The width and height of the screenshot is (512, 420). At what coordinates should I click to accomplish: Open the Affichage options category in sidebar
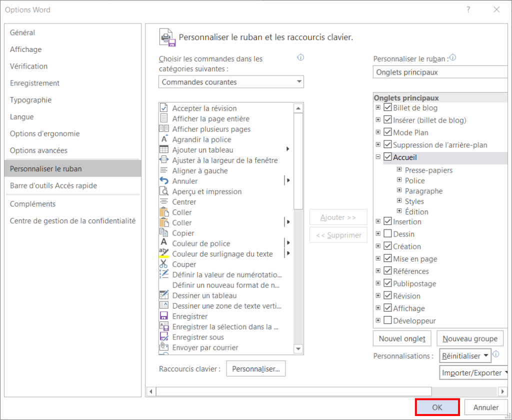click(x=73, y=49)
